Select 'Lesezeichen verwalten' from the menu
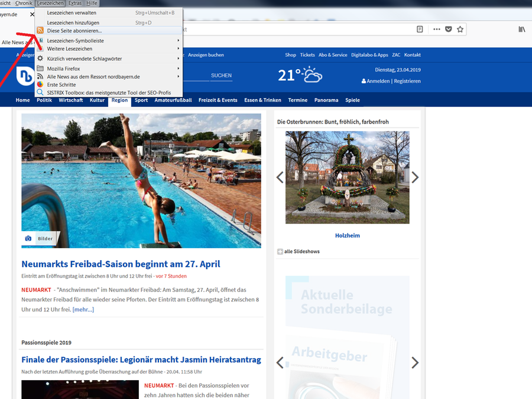Screen dimensions: 532x399 tap(72, 12)
